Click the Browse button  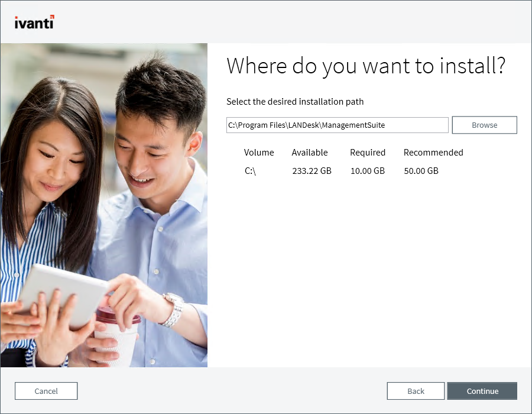click(484, 125)
